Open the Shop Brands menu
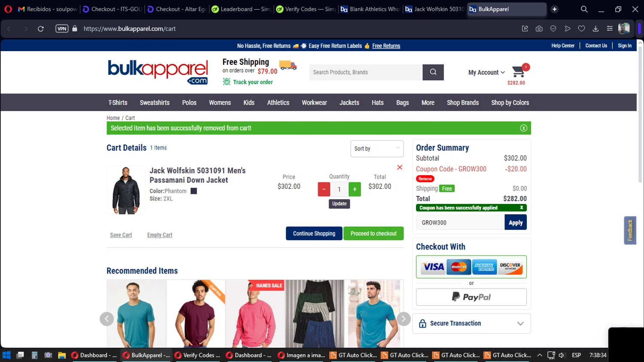 coord(463,103)
